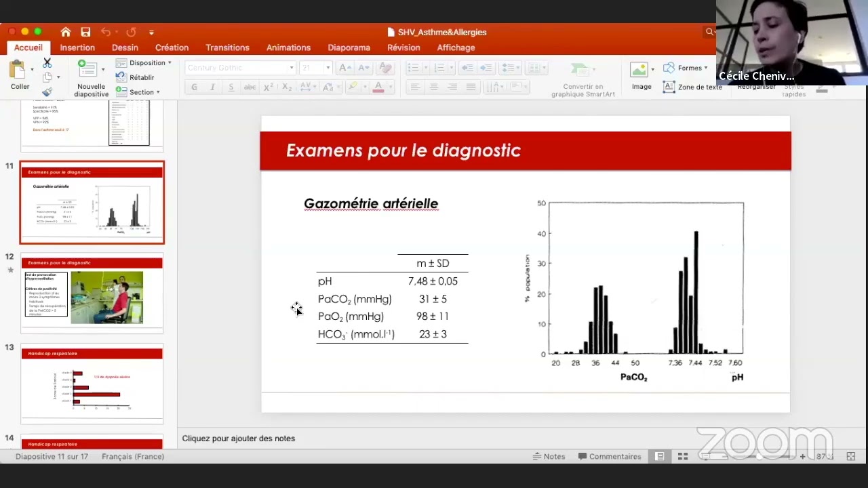
Task: Switch to the Affichage tab
Action: click(x=456, y=47)
